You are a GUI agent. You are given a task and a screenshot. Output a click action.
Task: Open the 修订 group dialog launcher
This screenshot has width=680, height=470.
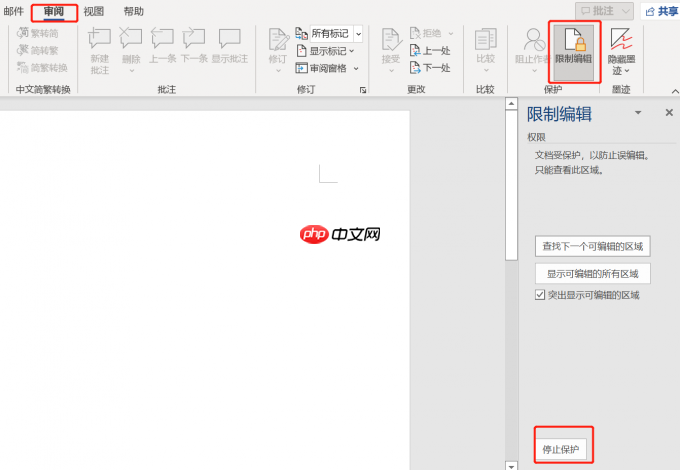tap(363, 90)
